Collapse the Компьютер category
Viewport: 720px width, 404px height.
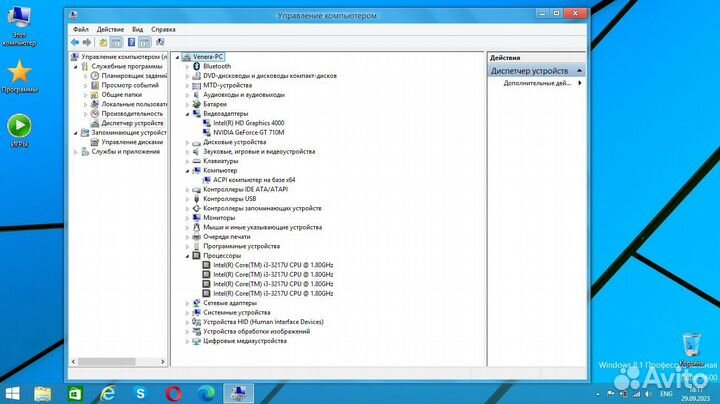pos(187,171)
